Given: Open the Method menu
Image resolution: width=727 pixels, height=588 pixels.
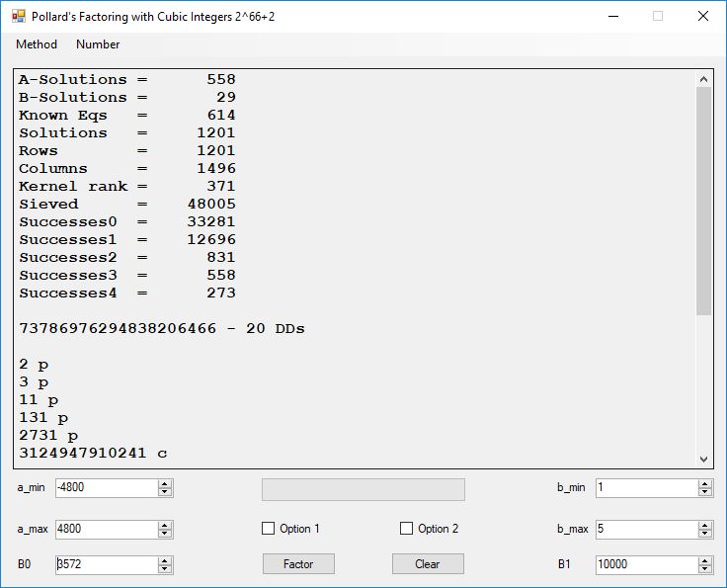Looking at the screenshot, I should click(37, 44).
